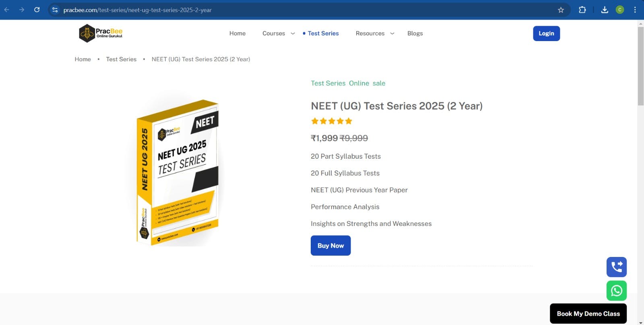Open the Chrome profile avatar
This screenshot has height=325, width=644.
click(620, 10)
